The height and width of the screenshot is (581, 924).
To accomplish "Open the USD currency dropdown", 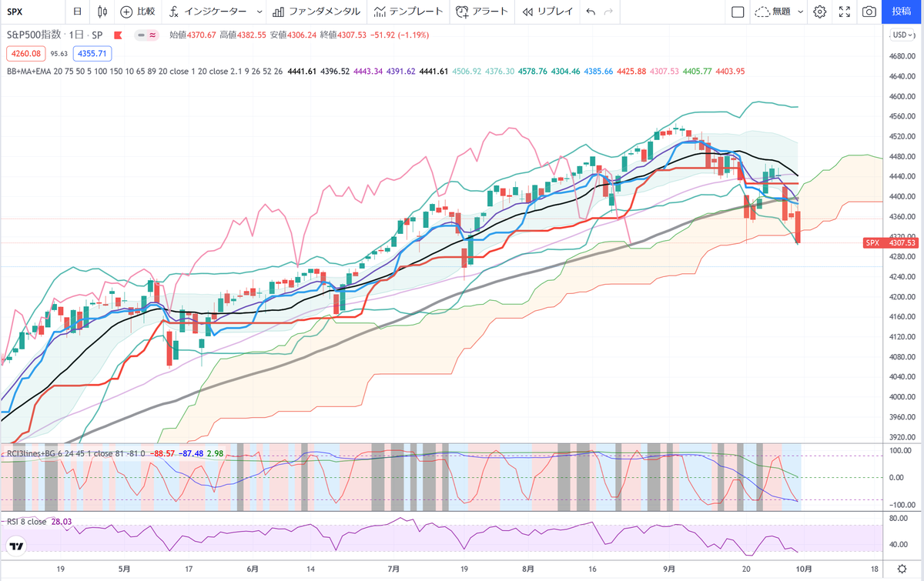I will tap(901, 35).
